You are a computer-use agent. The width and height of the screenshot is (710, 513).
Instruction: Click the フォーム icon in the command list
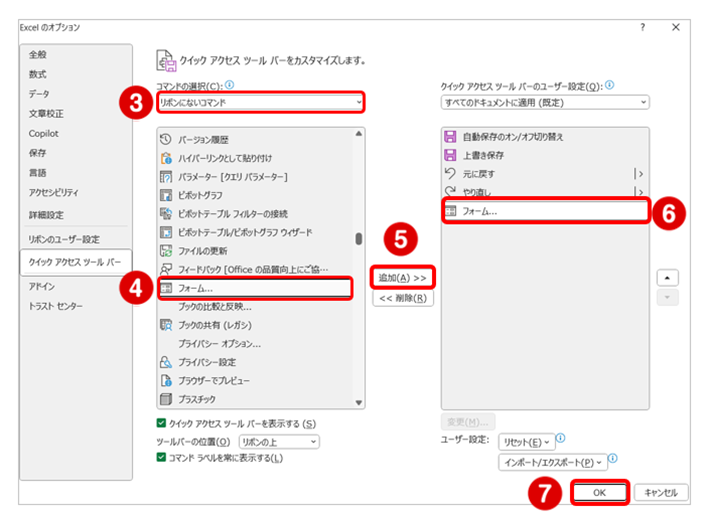click(166, 288)
